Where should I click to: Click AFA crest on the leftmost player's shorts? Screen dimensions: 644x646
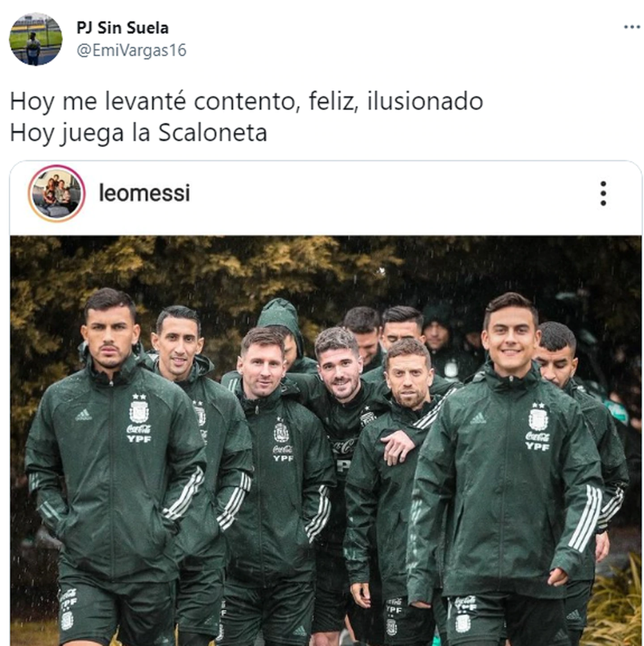(67, 620)
